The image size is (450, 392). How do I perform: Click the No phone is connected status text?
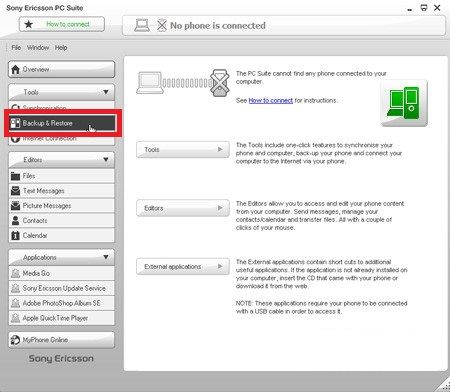pos(218,25)
